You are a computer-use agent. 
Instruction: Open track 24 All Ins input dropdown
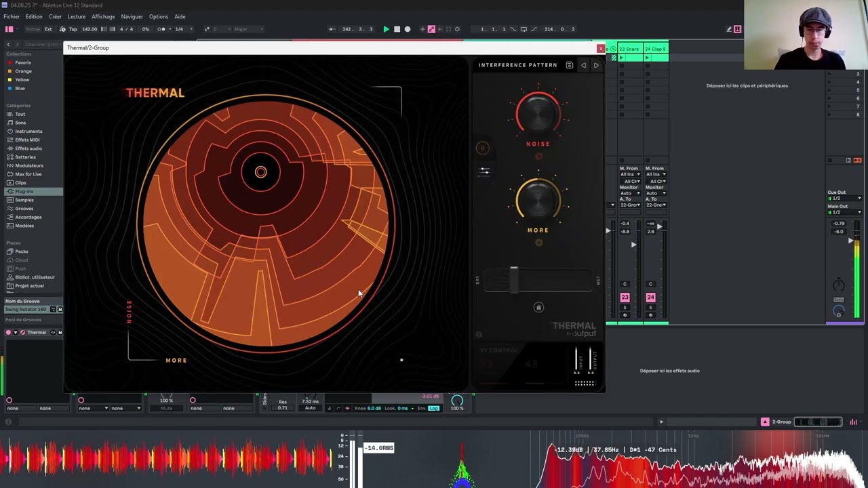pyautogui.click(x=656, y=174)
